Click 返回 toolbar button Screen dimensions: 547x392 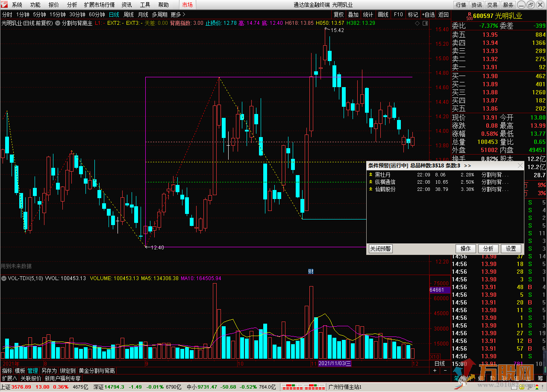click(444, 15)
